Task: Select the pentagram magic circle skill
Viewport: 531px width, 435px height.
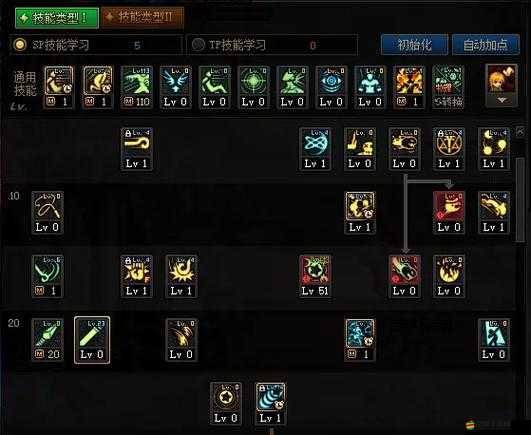Action: (x=449, y=149)
